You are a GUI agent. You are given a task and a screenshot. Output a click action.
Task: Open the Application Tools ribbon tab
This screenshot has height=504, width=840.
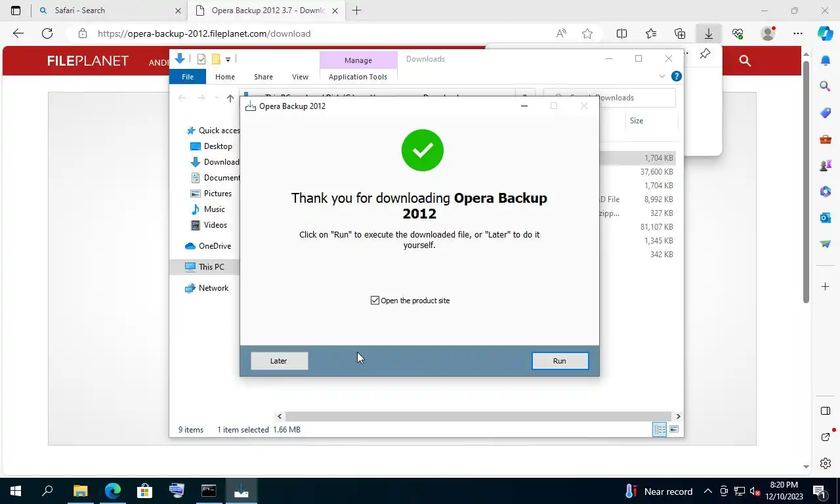point(358,77)
